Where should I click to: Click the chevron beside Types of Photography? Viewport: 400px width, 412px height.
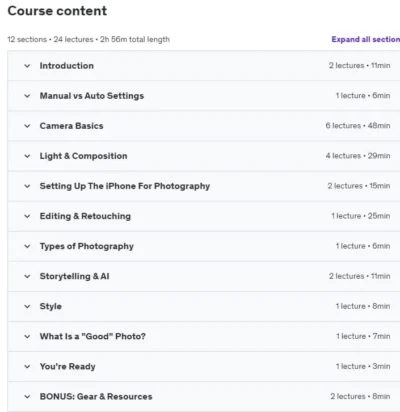point(27,246)
